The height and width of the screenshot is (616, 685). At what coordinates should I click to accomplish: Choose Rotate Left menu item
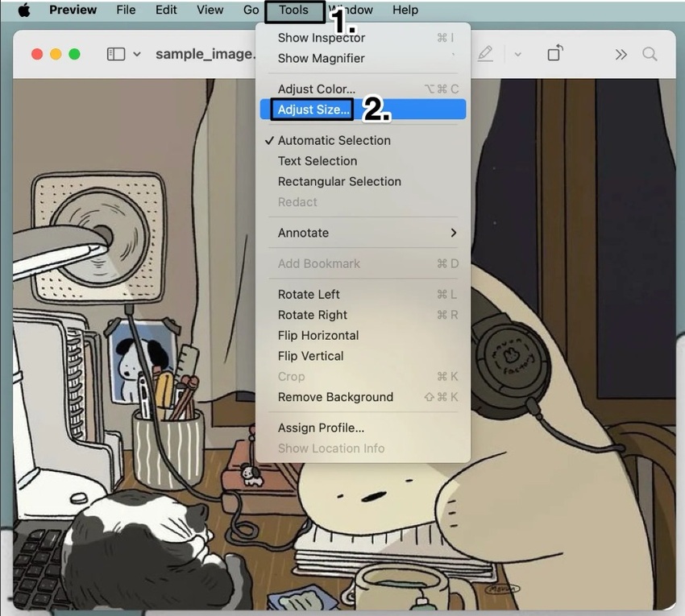coord(363,295)
